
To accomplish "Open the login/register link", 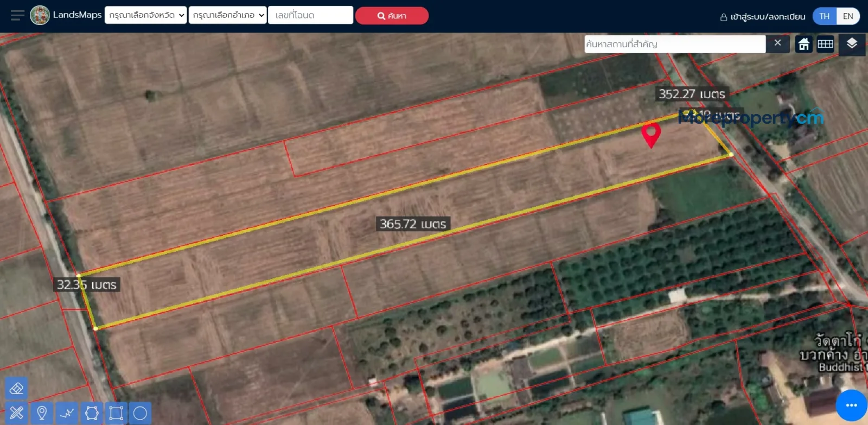I will pos(763,17).
